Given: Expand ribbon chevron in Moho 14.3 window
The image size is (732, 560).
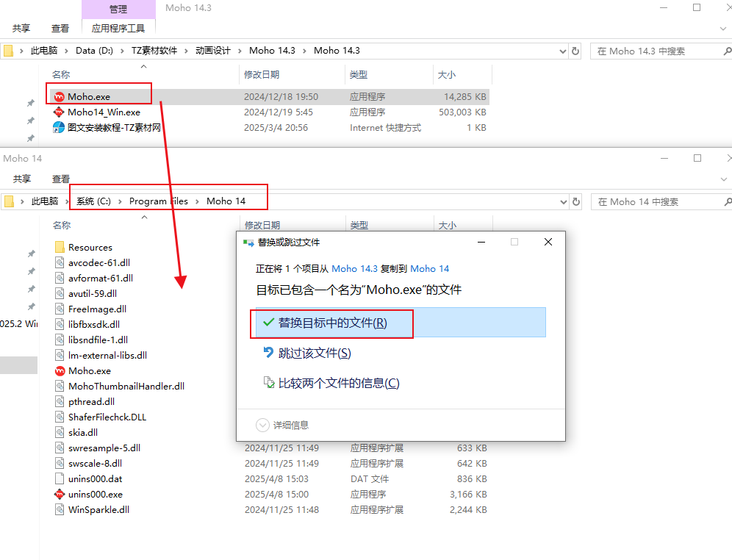Looking at the screenshot, I should click(x=723, y=29).
